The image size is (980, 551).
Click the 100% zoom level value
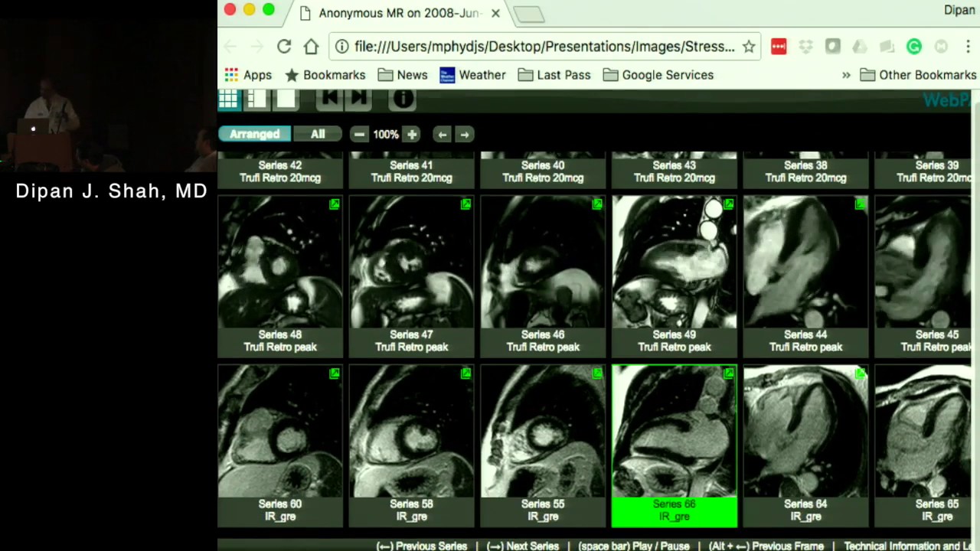point(386,135)
